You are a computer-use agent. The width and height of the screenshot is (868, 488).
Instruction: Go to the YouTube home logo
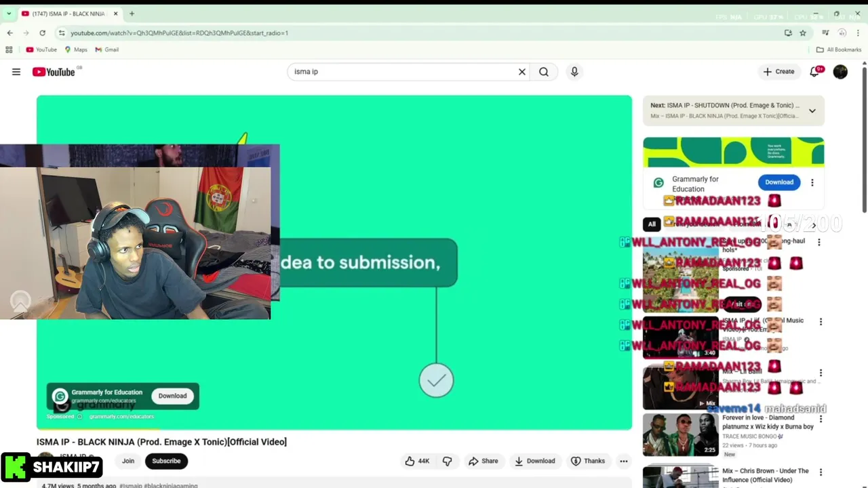[54, 72]
